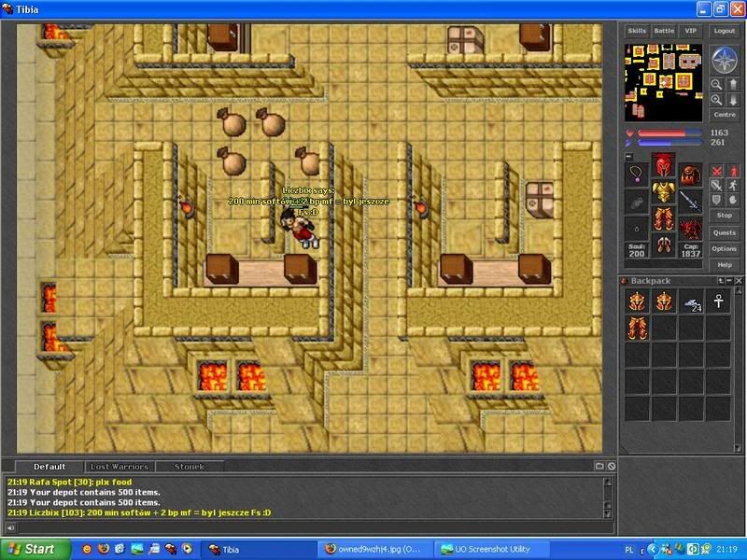The height and width of the screenshot is (560, 747).
Task: Open the Quests log button
Action: click(725, 232)
